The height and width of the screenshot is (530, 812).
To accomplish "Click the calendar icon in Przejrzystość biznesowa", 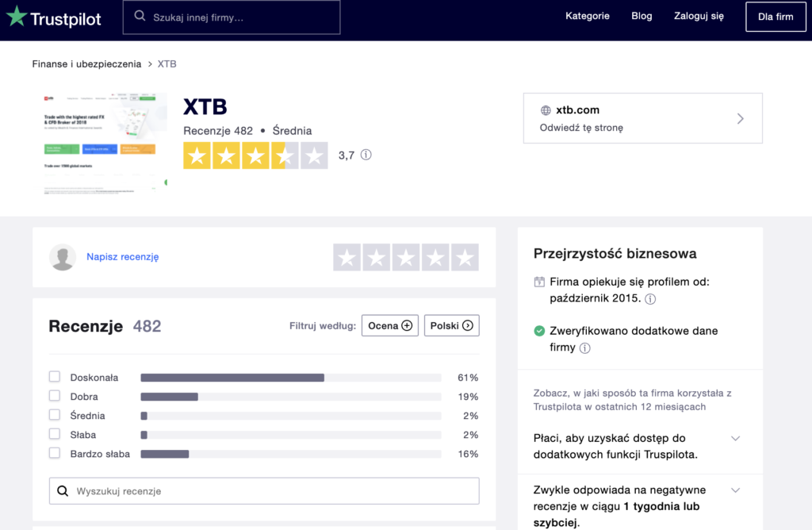I will pyautogui.click(x=539, y=282).
